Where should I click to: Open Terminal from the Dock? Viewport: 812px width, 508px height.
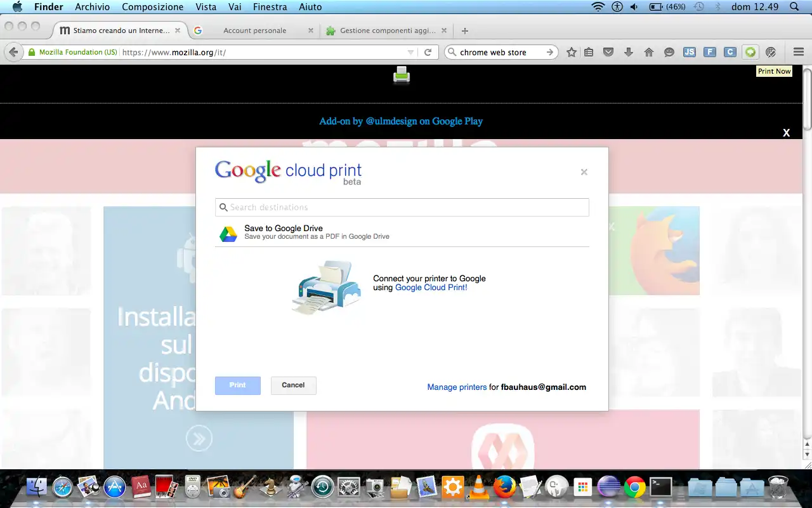coord(660,487)
